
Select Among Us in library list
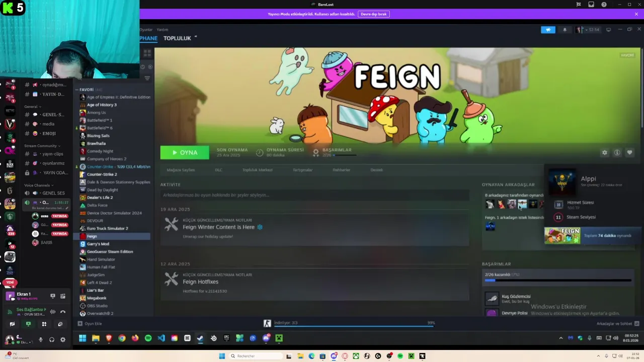point(96,113)
